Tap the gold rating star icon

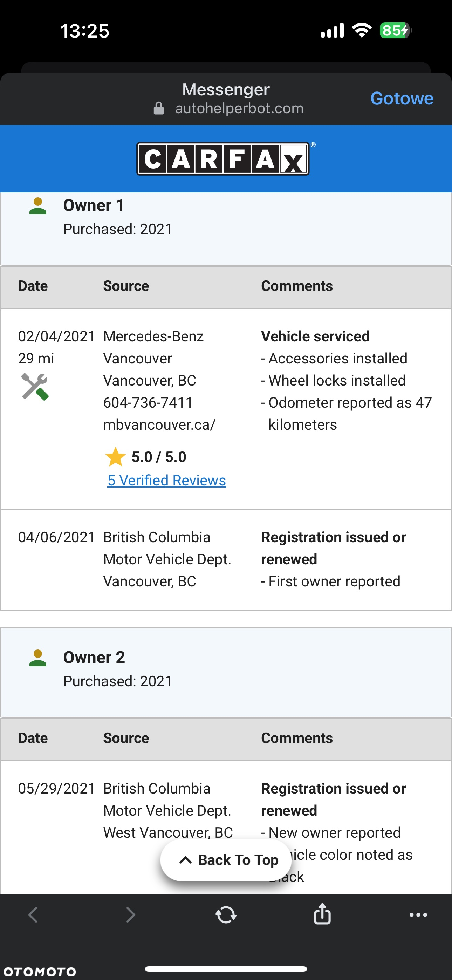pyautogui.click(x=115, y=457)
